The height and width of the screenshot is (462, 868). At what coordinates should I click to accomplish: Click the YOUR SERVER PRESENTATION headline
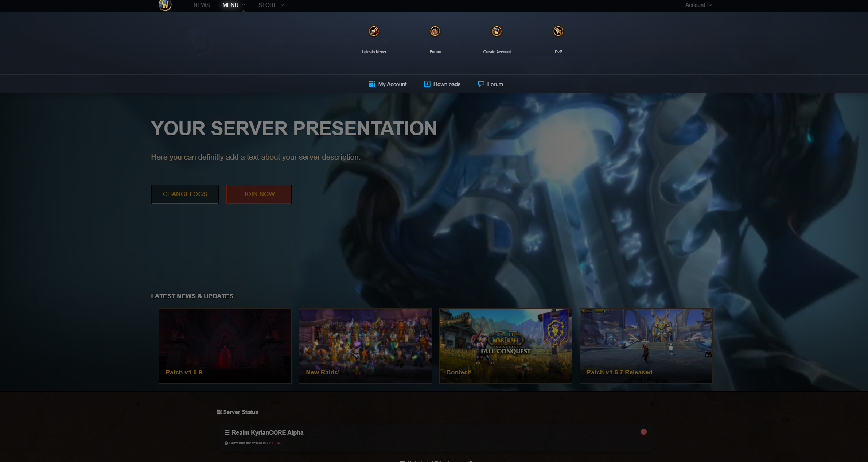click(x=294, y=128)
